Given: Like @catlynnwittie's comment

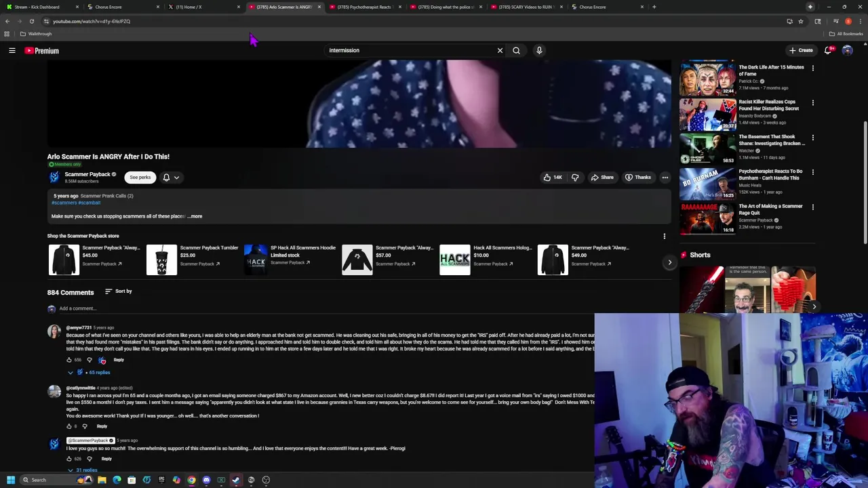Looking at the screenshot, I should [x=69, y=426].
